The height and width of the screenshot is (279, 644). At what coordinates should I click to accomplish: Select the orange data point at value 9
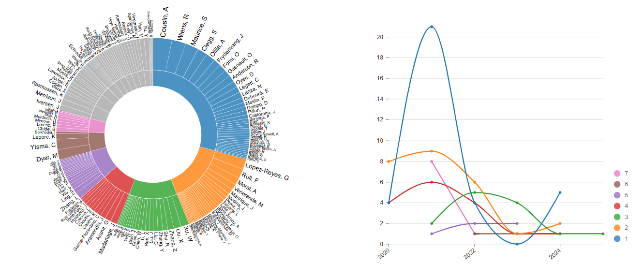432,151
